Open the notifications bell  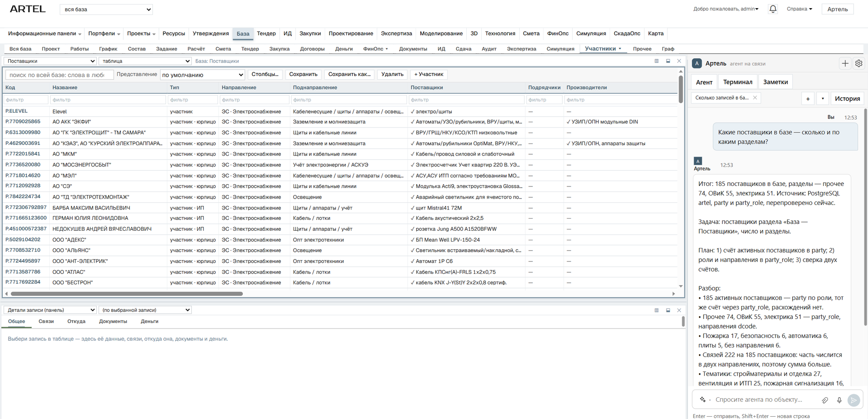773,9
